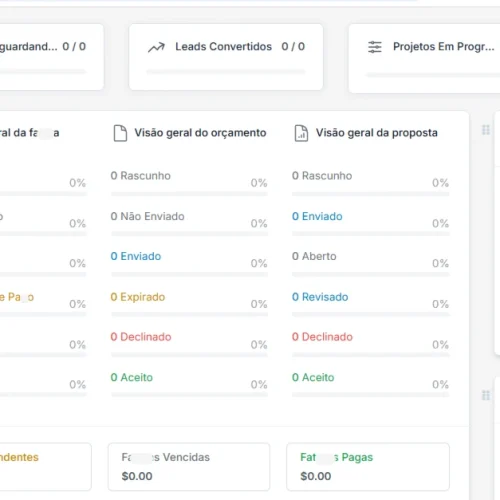Open the Faturas Pagas totals box
The image size is (500, 500).
[x=368, y=467]
